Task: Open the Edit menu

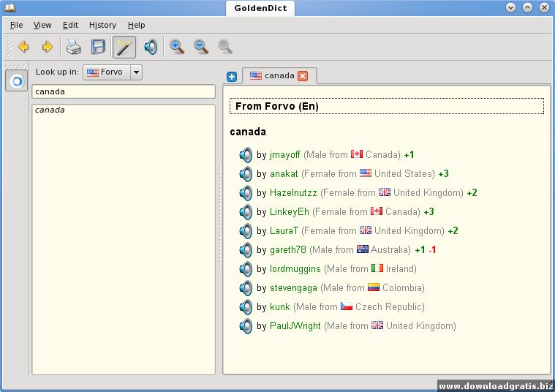Action: point(70,25)
